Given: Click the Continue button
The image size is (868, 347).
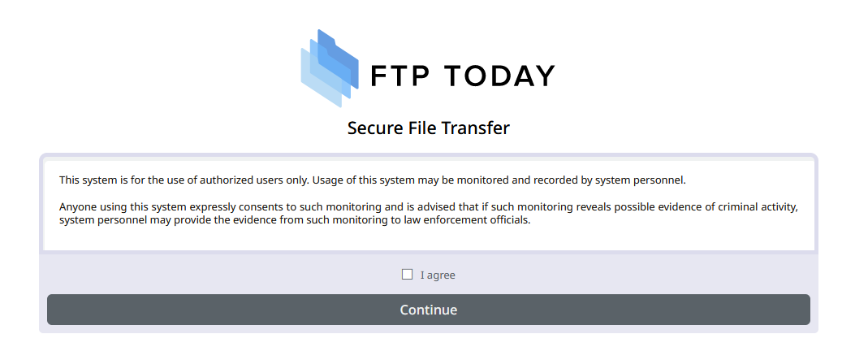Looking at the screenshot, I should point(429,310).
